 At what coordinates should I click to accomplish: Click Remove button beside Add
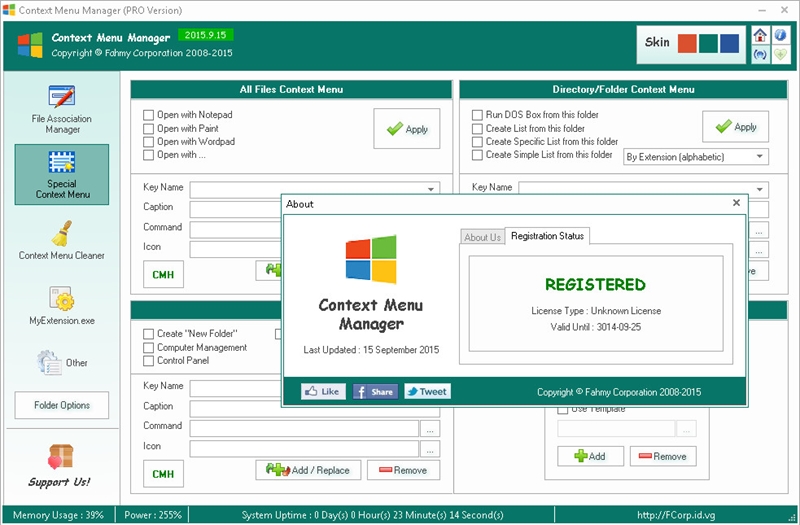(663, 456)
